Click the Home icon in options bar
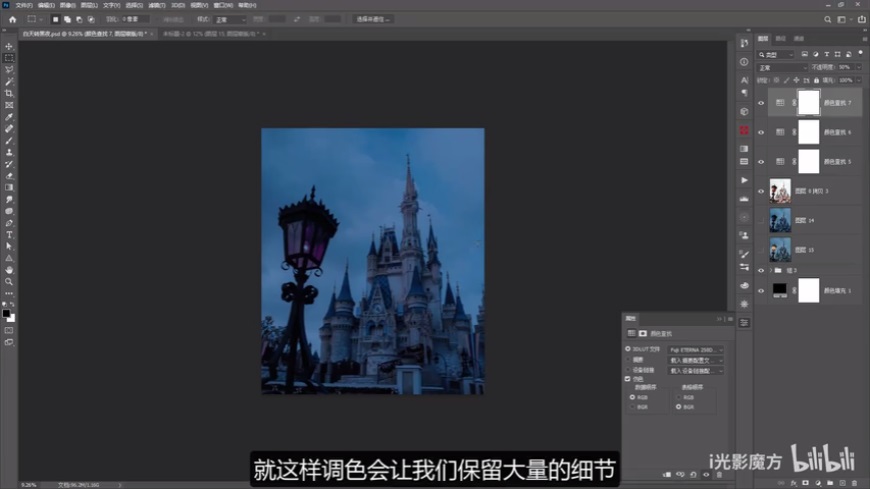 pos(10,19)
